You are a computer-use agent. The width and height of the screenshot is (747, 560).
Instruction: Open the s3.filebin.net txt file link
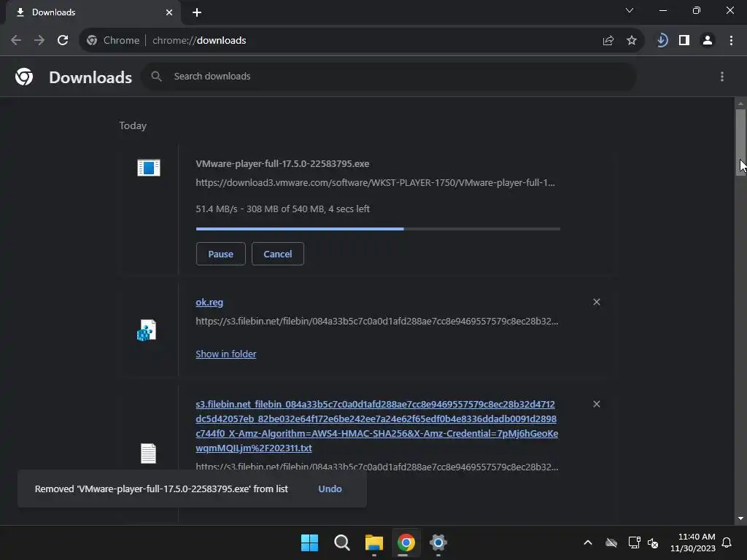[377, 426]
